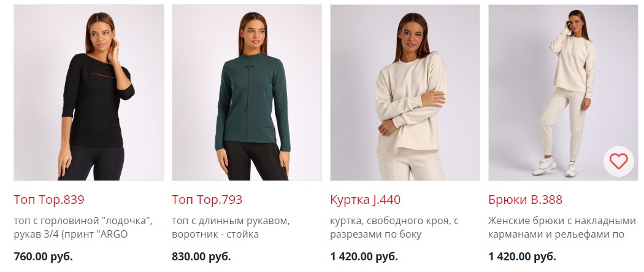Screen dimensions: 644x272
Task: Open the Топ Top.839 product title
Action: (49, 200)
